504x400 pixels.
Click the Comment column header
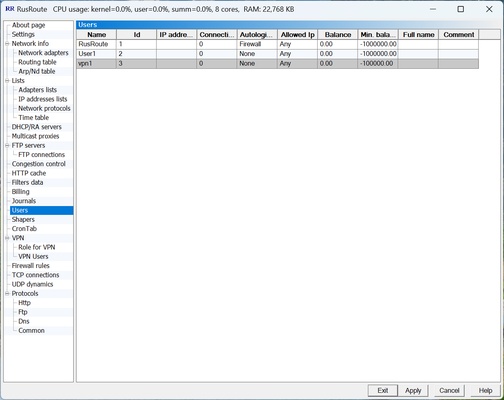point(459,35)
